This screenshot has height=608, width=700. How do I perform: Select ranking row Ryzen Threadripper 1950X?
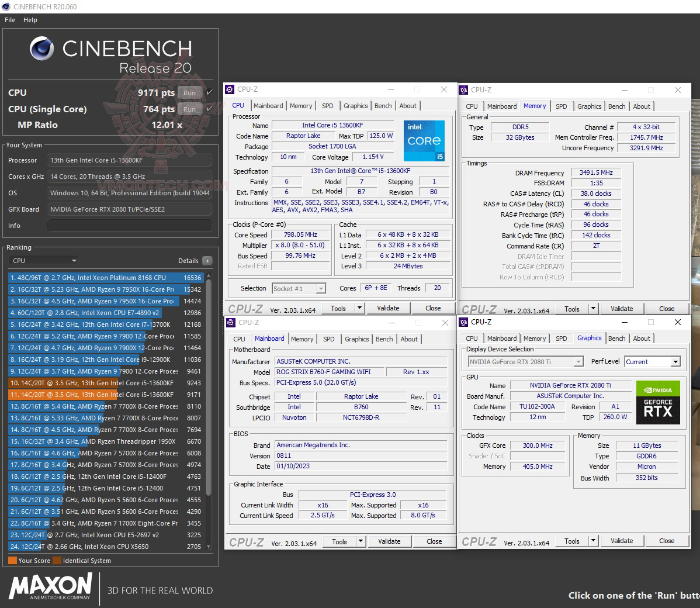105,441
